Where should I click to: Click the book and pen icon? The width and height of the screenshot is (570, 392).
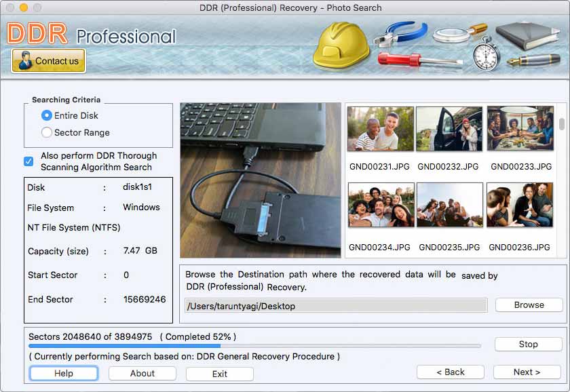point(533,41)
